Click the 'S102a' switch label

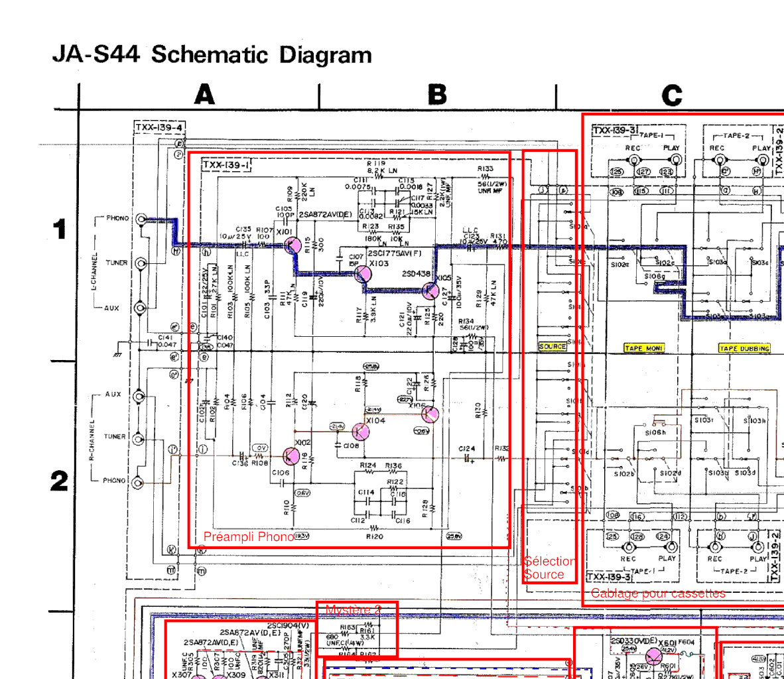(x=620, y=265)
